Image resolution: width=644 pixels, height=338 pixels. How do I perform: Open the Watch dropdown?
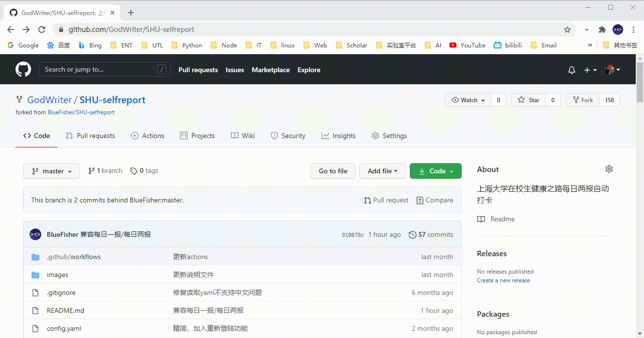[468, 100]
